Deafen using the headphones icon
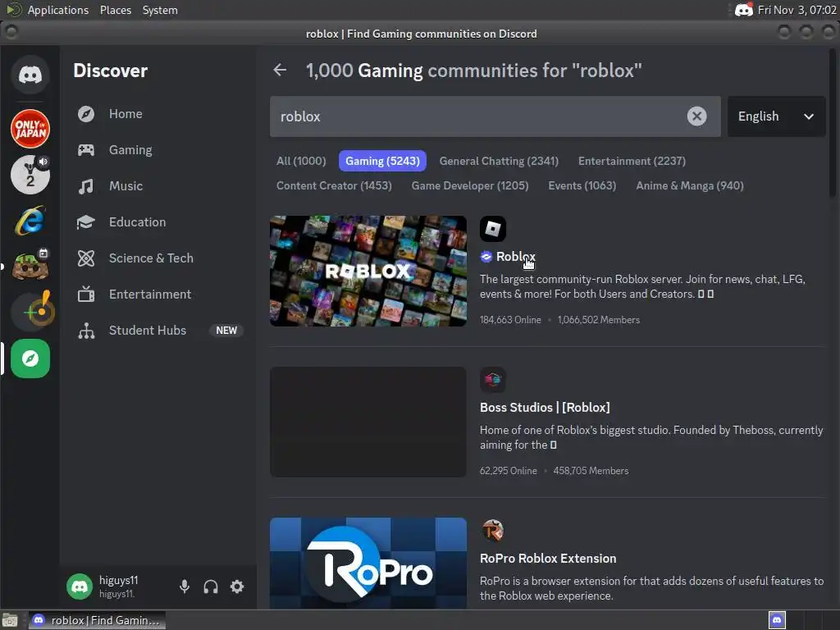 tap(211, 587)
